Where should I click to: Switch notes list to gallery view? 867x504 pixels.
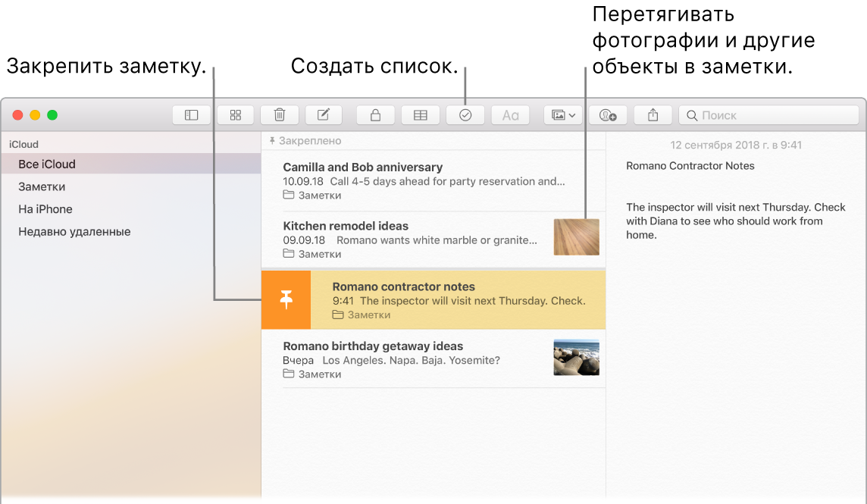pyautogui.click(x=235, y=114)
